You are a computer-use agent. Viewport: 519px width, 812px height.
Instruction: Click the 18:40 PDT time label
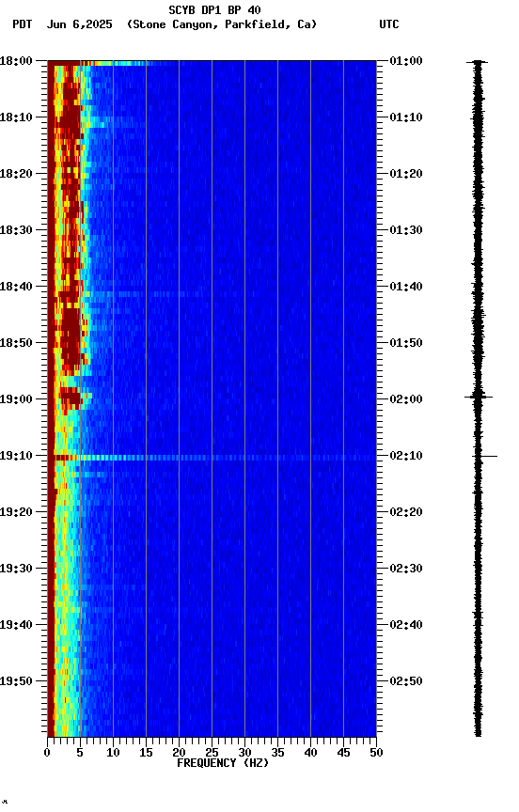[x=16, y=287]
